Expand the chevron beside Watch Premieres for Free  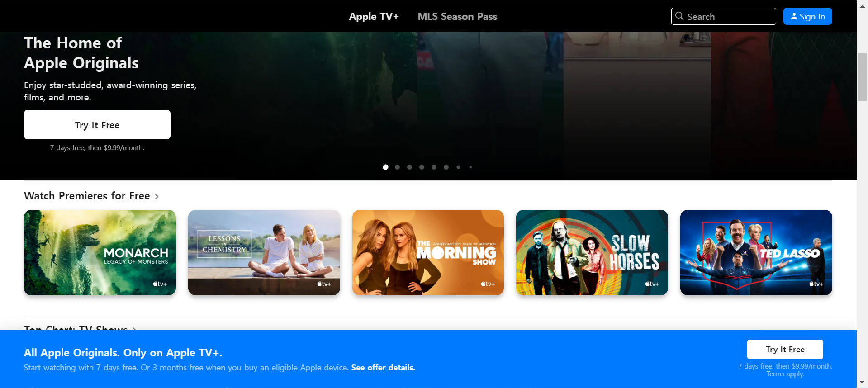[x=157, y=196]
